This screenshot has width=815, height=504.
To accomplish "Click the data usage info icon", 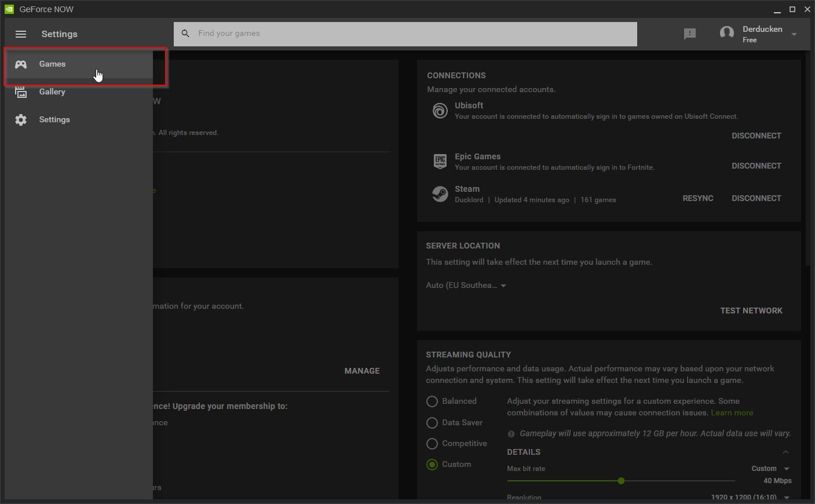I will (x=511, y=434).
